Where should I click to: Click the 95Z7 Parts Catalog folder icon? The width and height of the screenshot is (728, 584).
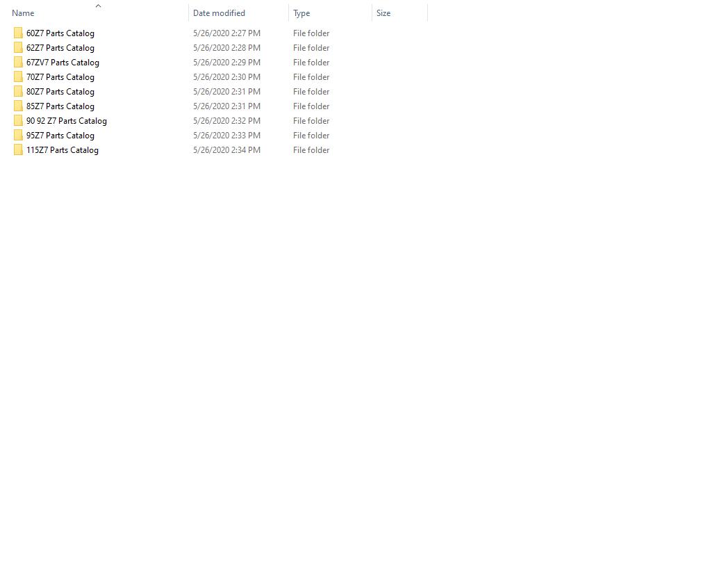click(18, 135)
